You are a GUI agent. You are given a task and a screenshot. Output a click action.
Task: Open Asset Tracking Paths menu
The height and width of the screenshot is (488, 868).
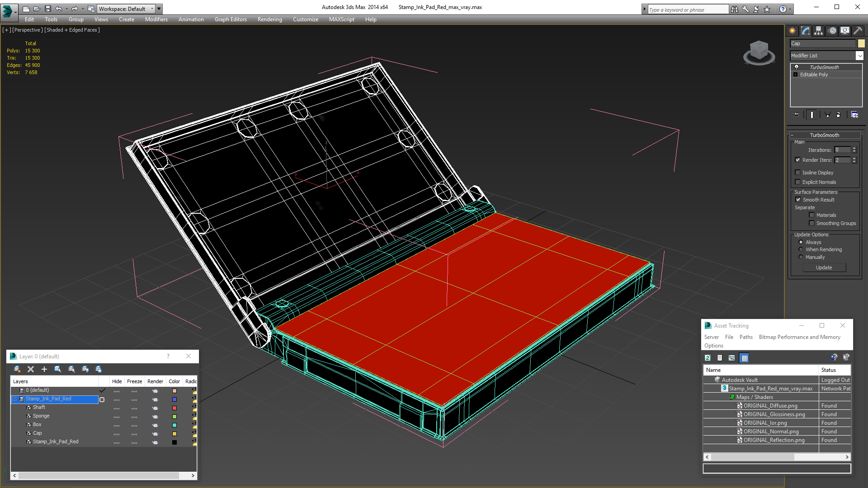click(x=746, y=337)
